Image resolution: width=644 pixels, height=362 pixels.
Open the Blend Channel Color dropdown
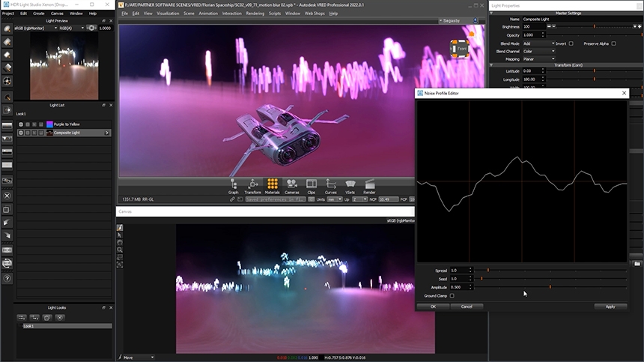coord(538,52)
